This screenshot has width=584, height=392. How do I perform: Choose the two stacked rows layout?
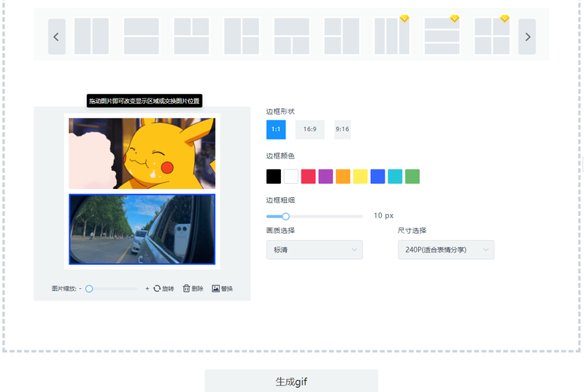(x=142, y=36)
